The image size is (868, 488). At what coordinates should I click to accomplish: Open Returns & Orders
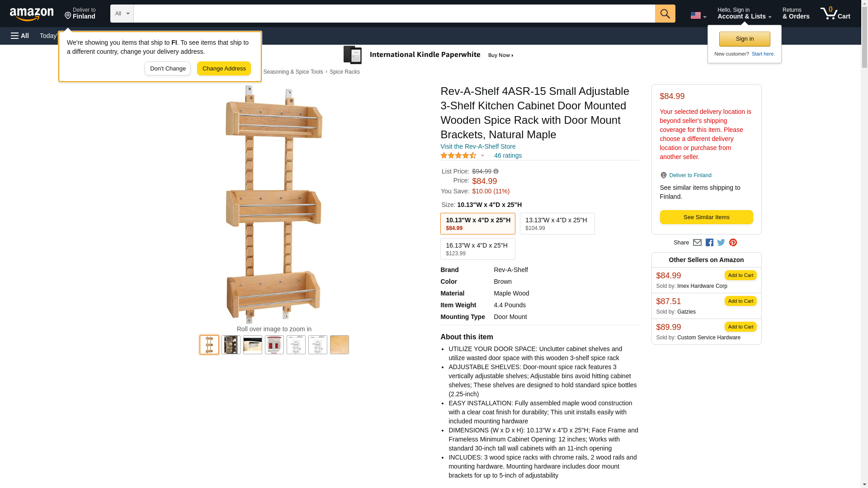[x=796, y=14]
